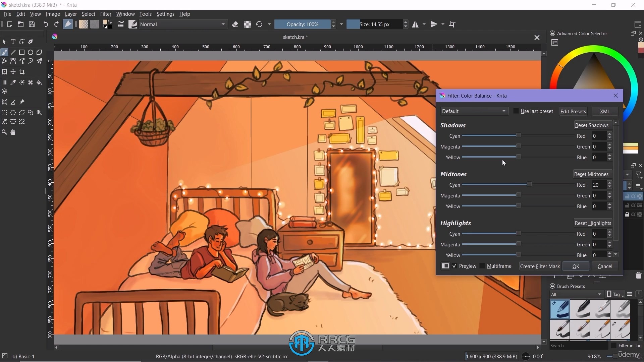Open the Settings menu
644x362 pixels.
pos(165,14)
